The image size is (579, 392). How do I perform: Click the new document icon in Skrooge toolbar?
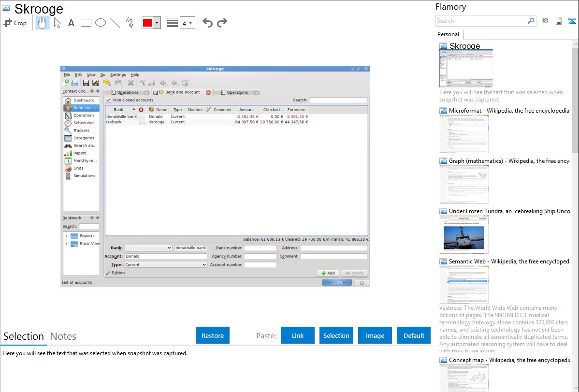(66, 83)
